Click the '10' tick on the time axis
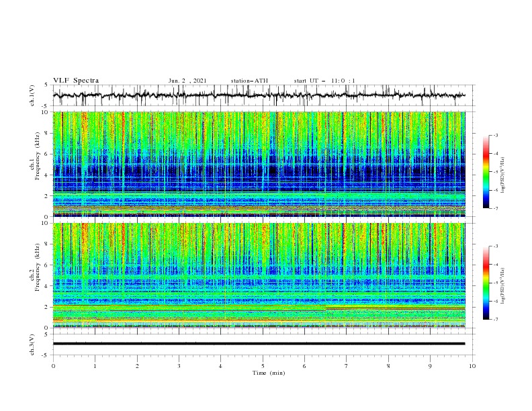 (472, 366)
